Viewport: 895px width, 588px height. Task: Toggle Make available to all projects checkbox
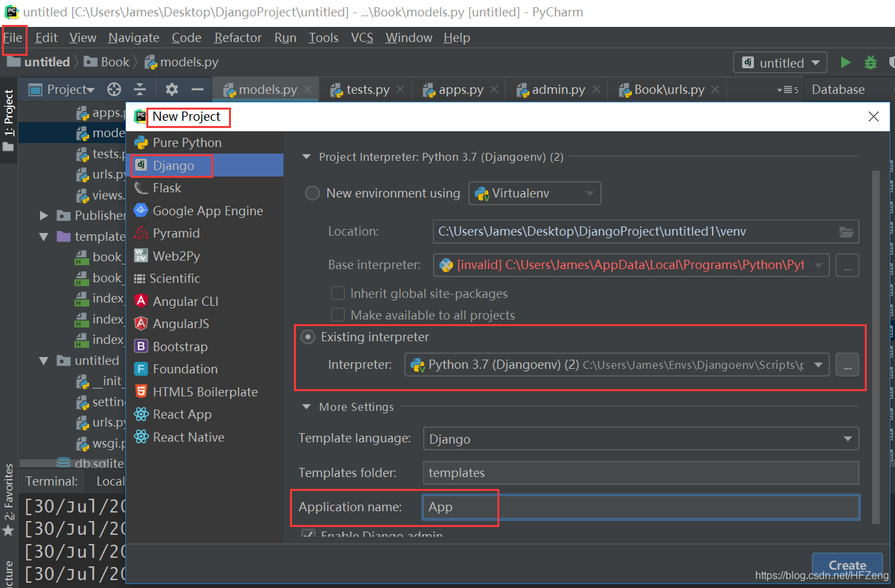pos(338,315)
